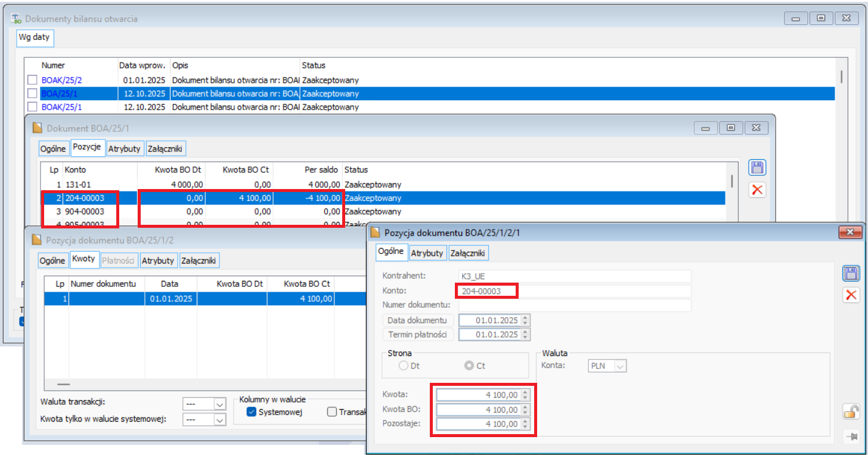Image resolution: width=868 pixels, height=455 pixels.
Task: Click horizontal scrollbar in the Kwoty list
Action: point(63,385)
